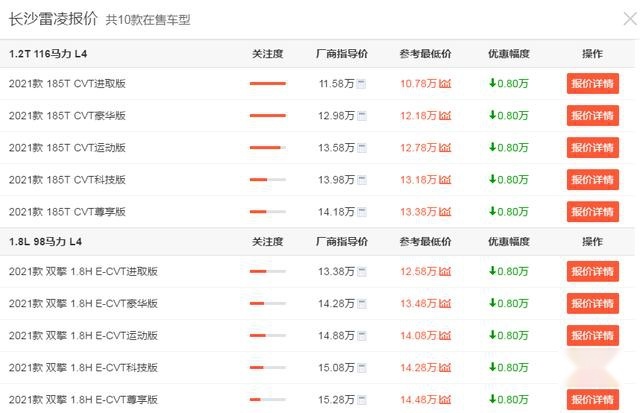
Task: Click attention bar for 185T CVT科技版
Action: click(x=268, y=180)
